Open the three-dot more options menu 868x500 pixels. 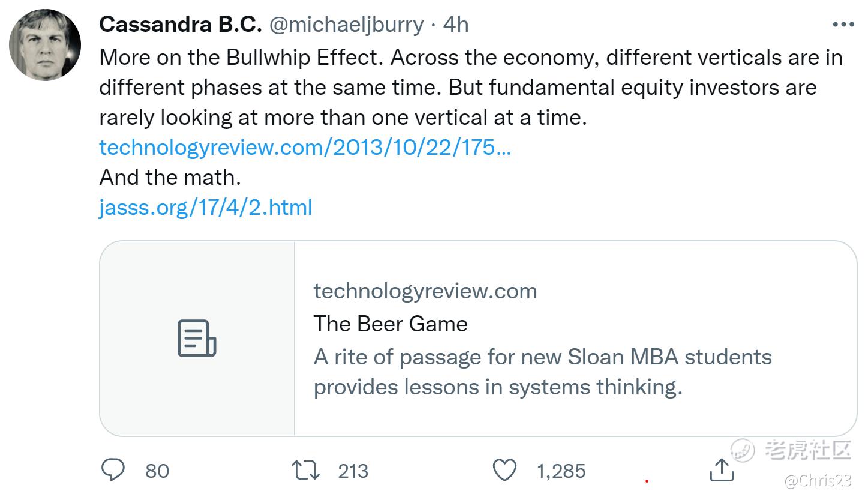tap(843, 25)
